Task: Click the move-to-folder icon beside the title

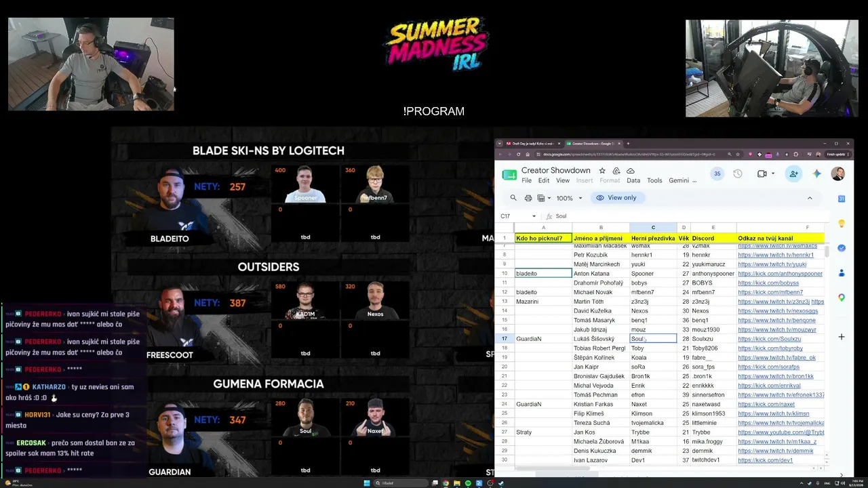Action: click(x=616, y=171)
